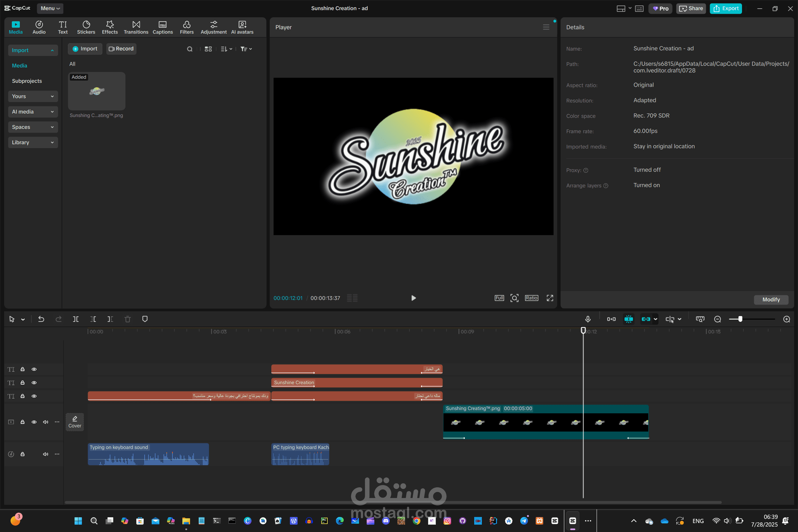Screen dimensions: 798x532
Task: Collapse the Import sidebar section
Action: [x=33, y=50]
